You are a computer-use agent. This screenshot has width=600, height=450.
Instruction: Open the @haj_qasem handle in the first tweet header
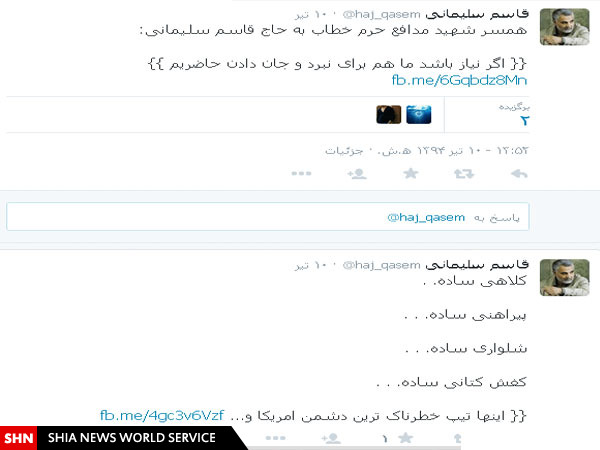pyautogui.click(x=382, y=15)
